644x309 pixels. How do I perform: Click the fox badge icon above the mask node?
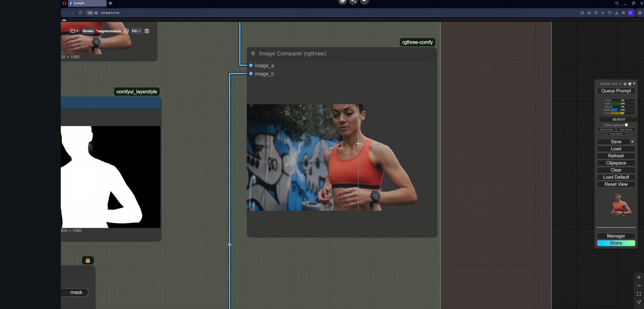88,260
